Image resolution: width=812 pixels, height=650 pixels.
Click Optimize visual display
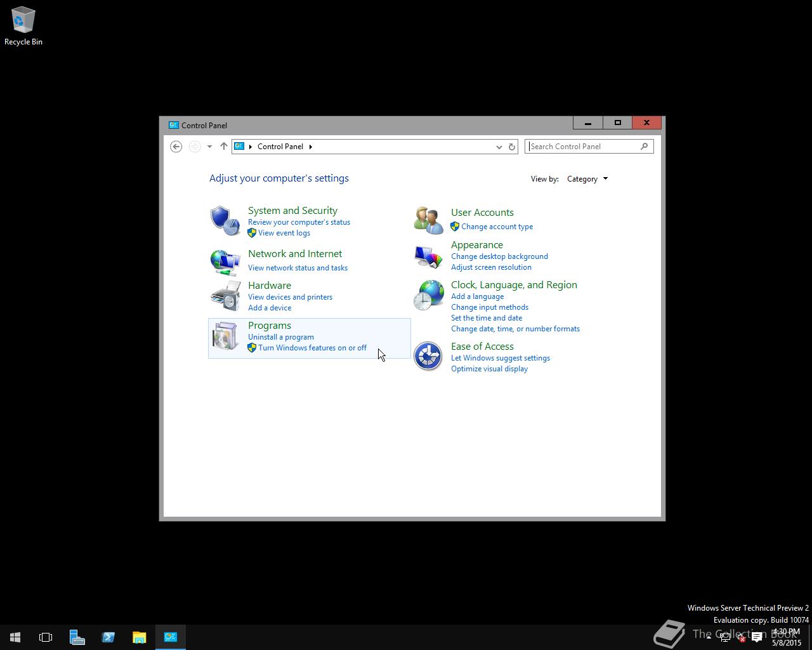pyautogui.click(x=489, y=369)
